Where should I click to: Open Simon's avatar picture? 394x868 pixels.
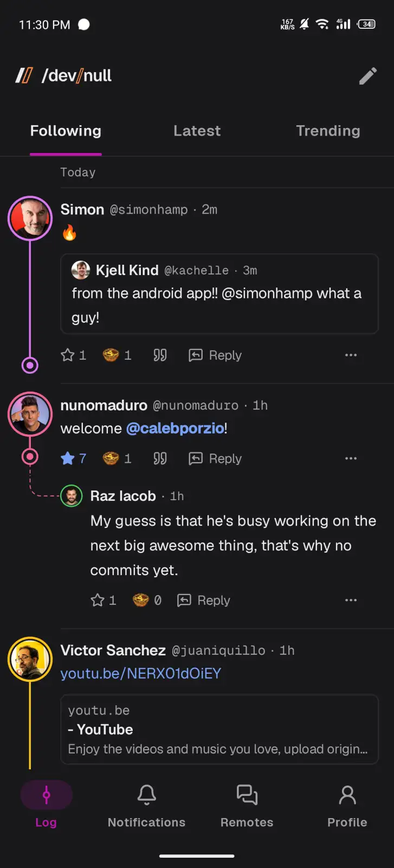pos(30,218)
